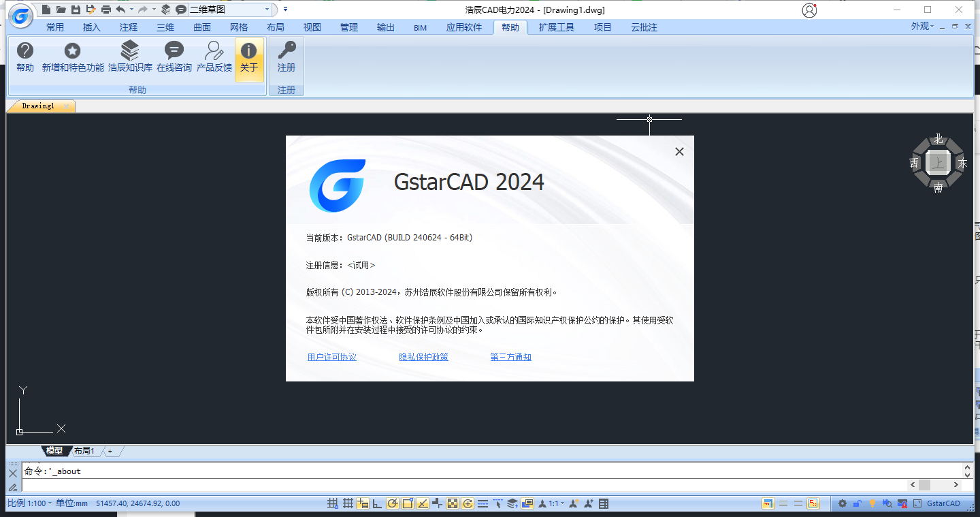Toggle Polar tracking in status bar
Screen dimensions: 980x517
(393, 504)
